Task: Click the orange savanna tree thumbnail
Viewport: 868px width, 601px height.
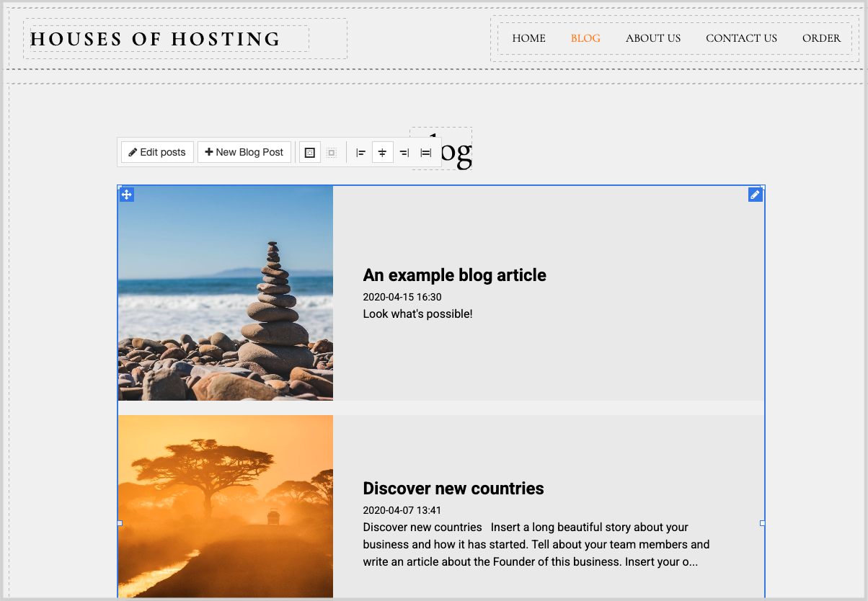Action: pos(226,506)
